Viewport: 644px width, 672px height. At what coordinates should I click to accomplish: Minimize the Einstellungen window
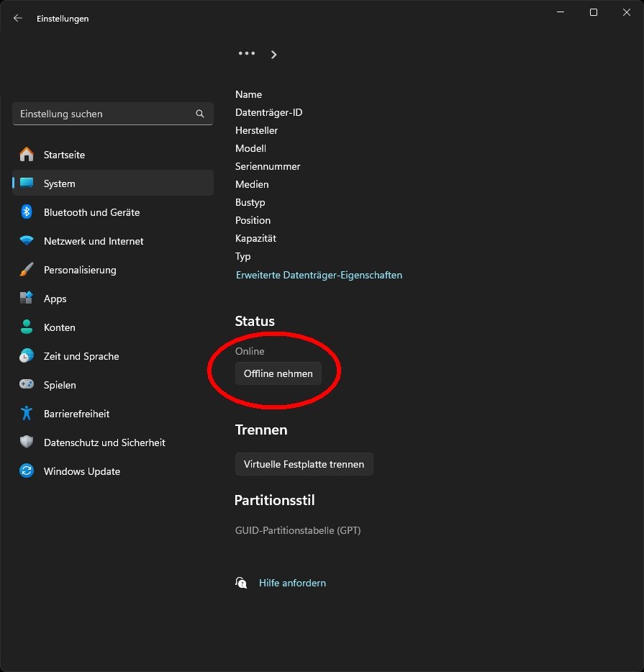point(561,12)
